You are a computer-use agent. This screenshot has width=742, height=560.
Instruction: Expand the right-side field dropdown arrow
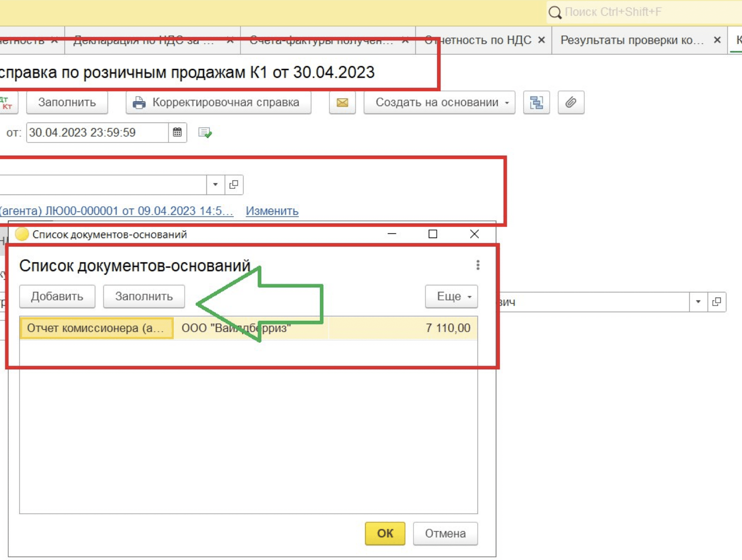(698, 302)
